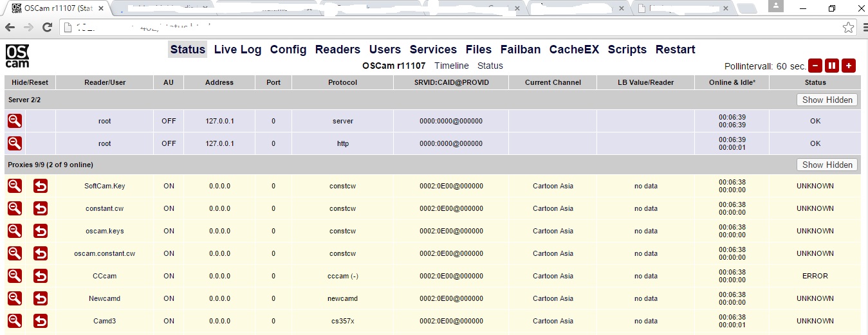Click the Restart menu item
868x335 pixels.
click(x=676, y=50)
